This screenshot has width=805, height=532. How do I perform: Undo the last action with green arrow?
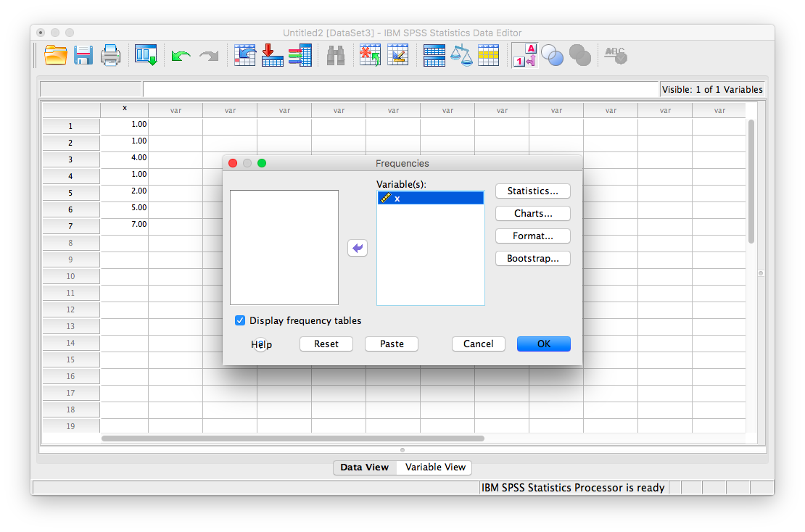click(x=181, y=55)
